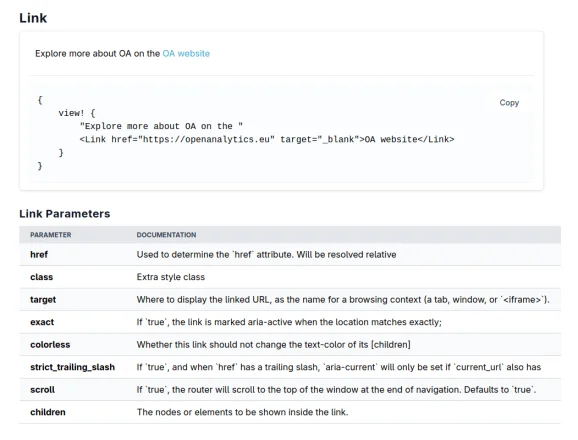Select the class parameter name

tap(41, 277)
